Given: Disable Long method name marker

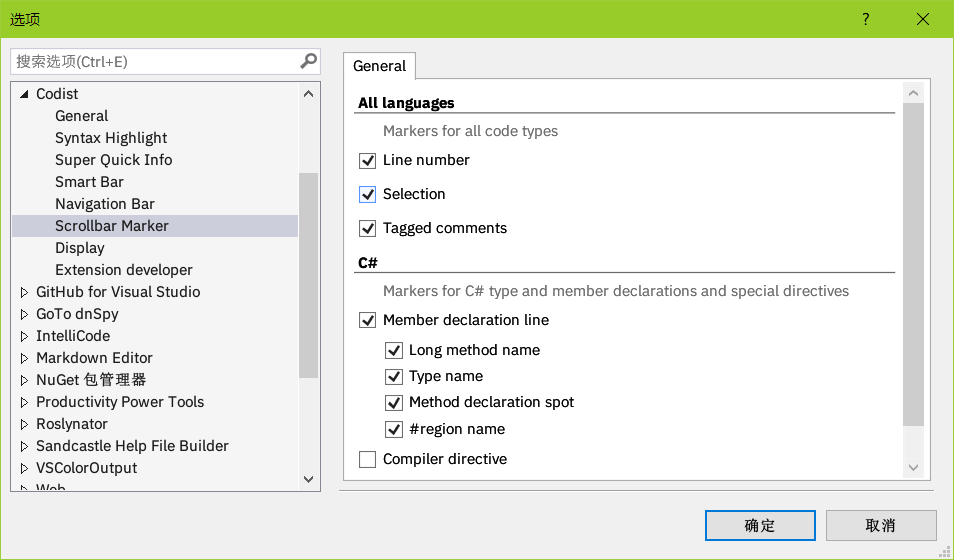Looking at the screenshot, I should tap(394, 351).
